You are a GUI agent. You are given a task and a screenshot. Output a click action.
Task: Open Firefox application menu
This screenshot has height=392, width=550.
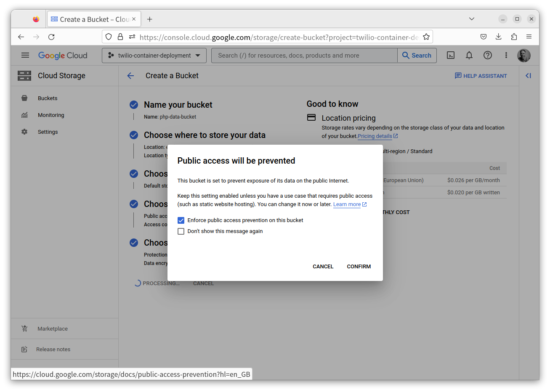(x=529, y=37)
